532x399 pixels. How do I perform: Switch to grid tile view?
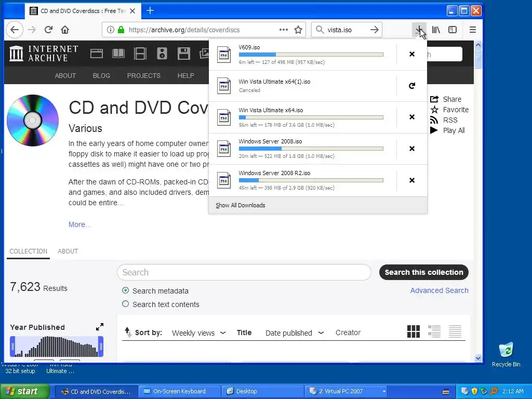pos(413,331)
